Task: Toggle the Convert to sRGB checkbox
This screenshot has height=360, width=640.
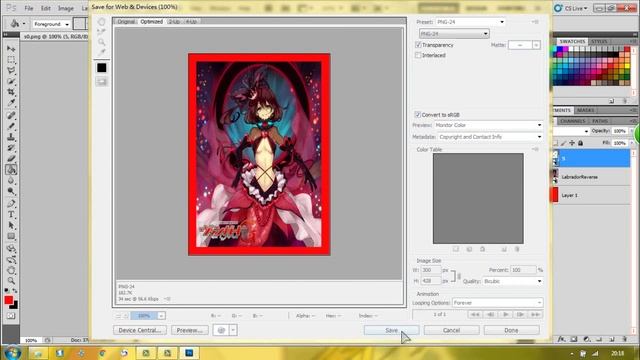Action: tap(417, 115)
